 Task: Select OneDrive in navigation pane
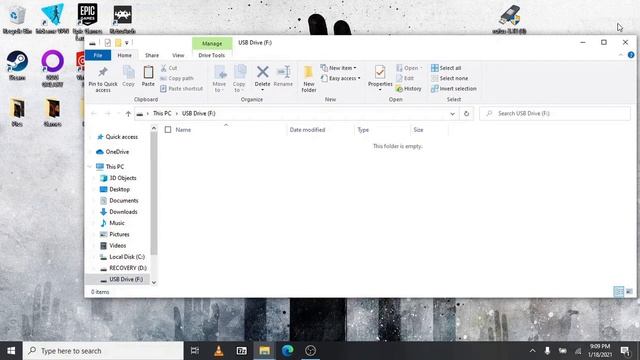pyautogui.click(x=113, y=152)
